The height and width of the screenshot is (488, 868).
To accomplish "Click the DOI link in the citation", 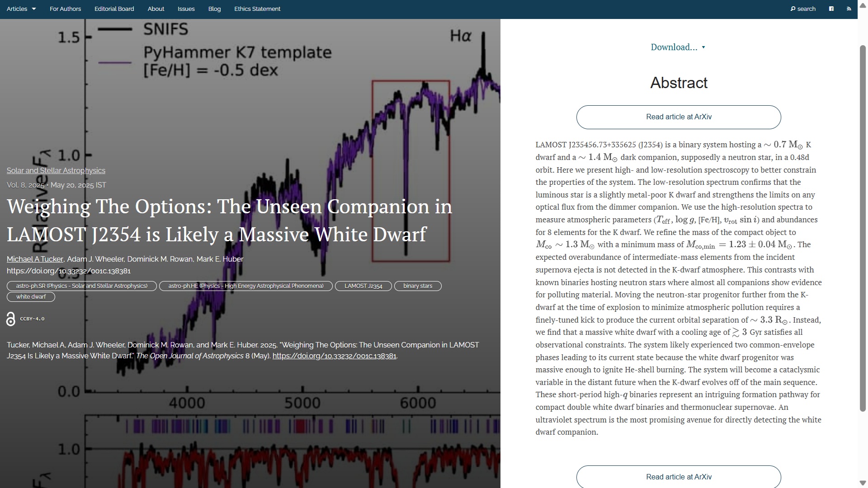I will 334,356.
